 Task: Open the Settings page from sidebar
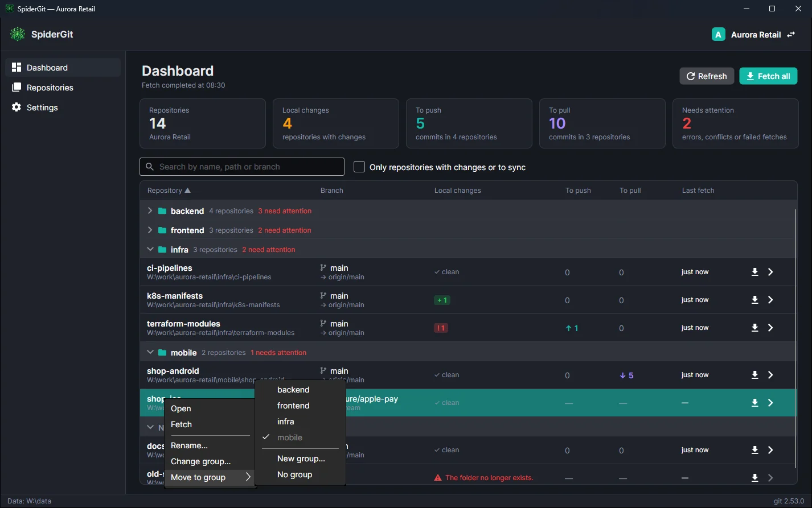coord(63,108)
